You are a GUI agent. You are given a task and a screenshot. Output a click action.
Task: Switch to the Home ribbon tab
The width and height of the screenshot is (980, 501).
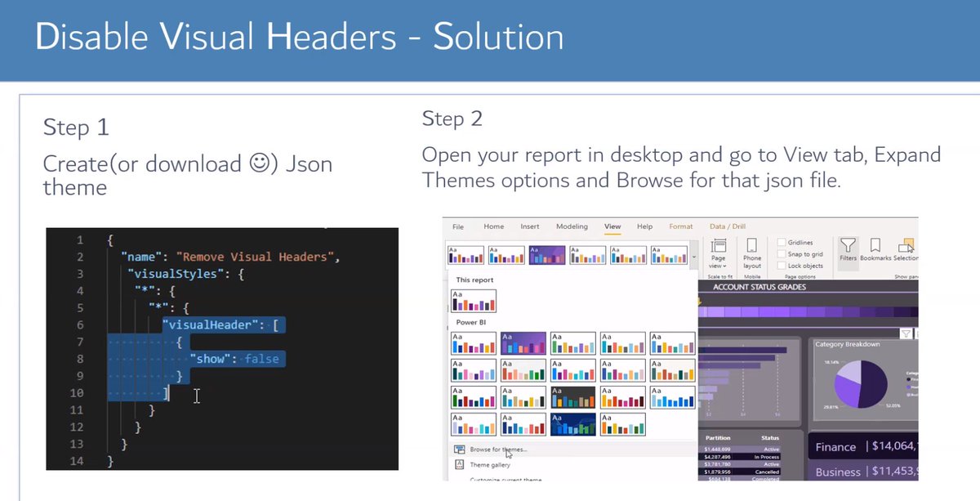[x=494, y=226]
